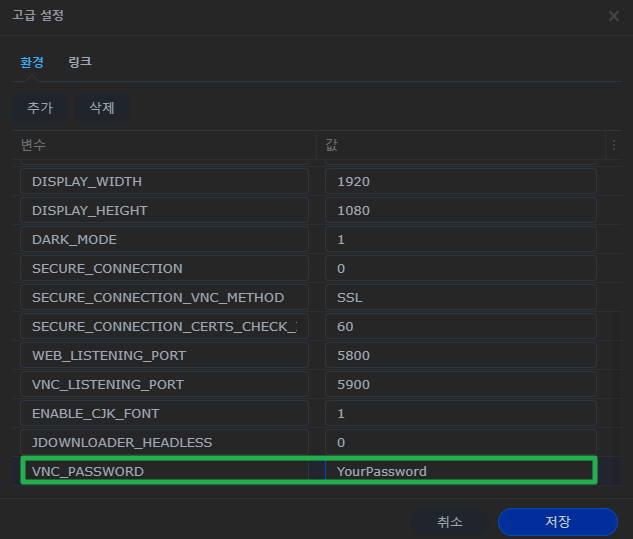
Task: Edit the SSL value field
Action: [460, 298]
